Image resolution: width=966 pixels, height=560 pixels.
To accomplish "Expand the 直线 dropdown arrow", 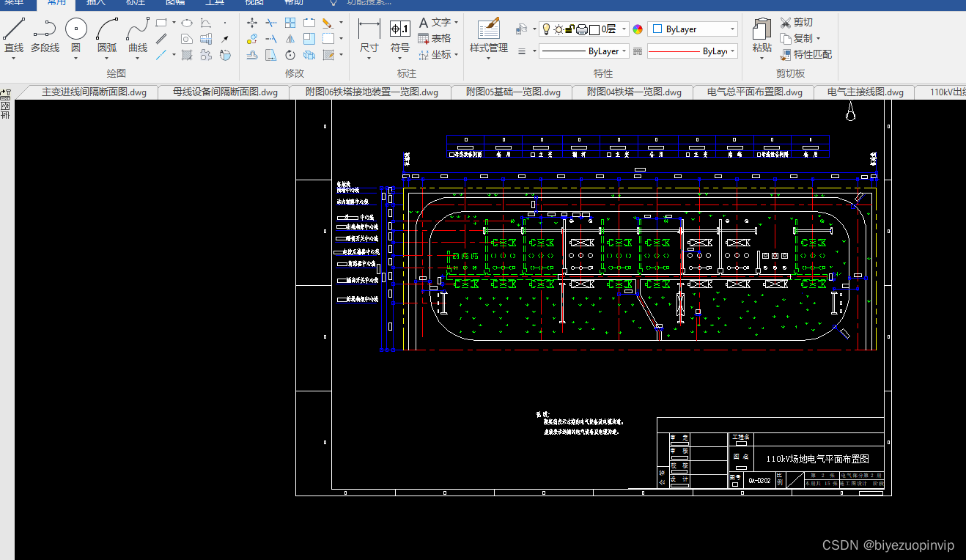I will coord(14,59).
